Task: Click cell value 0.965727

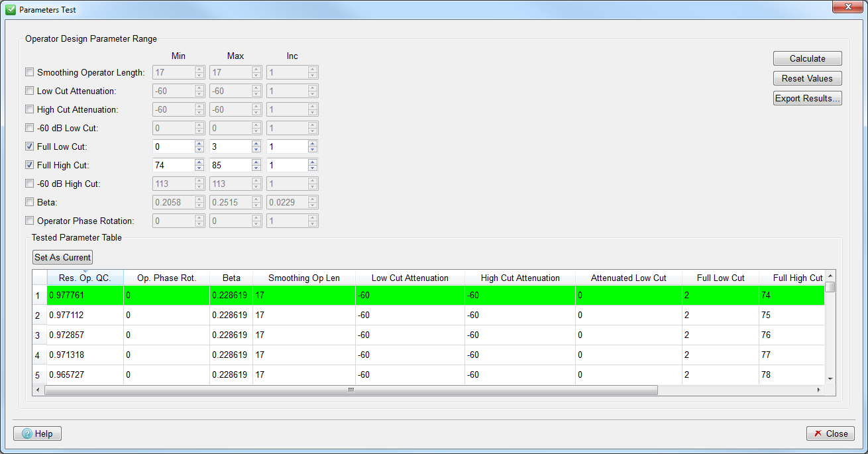Action: click(x=85, y=375)
